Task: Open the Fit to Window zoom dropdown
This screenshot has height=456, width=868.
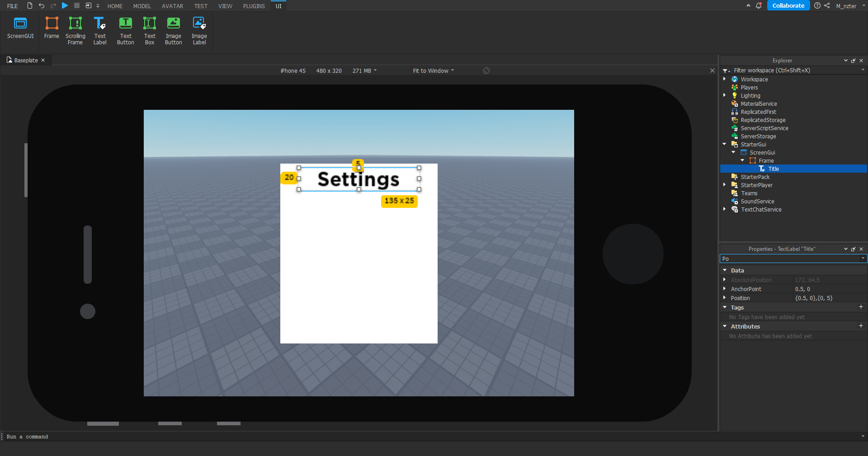Action: pyautogui.click(x=432, y=71)
